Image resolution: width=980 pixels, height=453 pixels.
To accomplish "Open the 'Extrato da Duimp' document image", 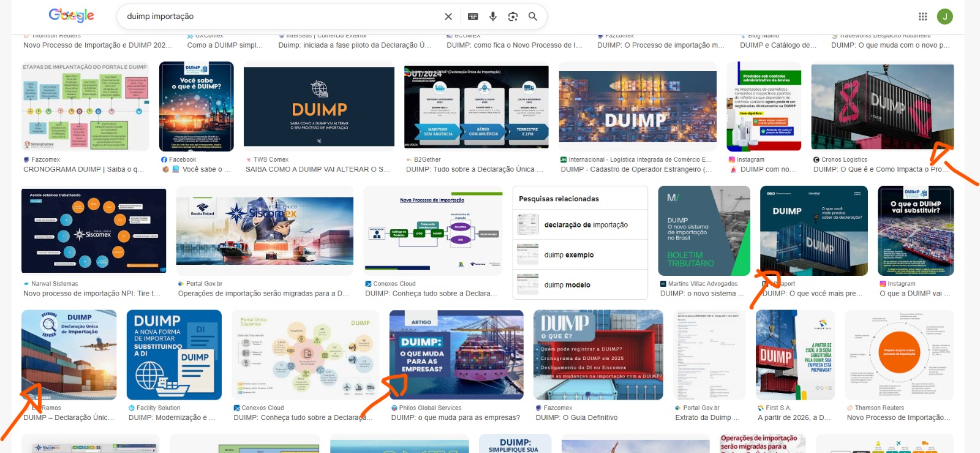I will (709, 355).
